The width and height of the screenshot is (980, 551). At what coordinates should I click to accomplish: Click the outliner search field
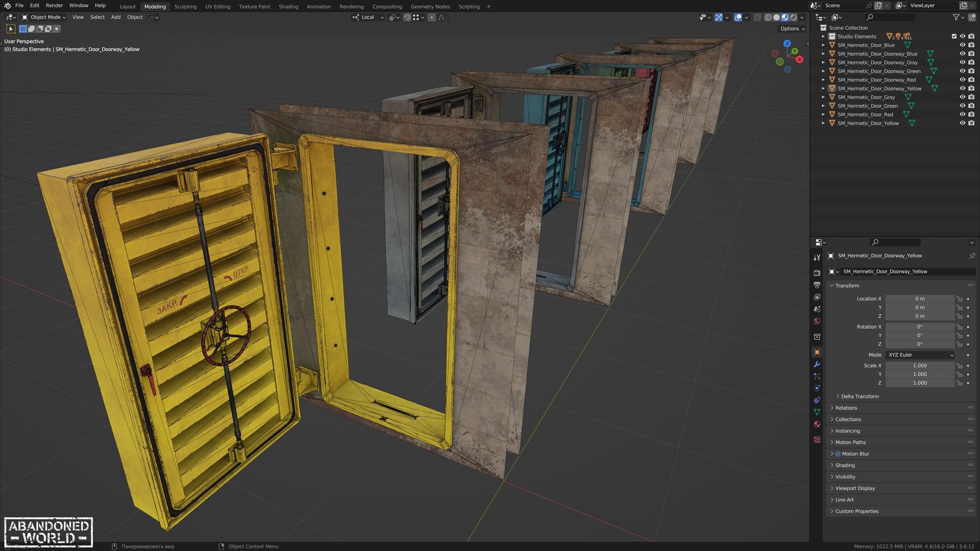pyautogui.click(x=890, y=17)
